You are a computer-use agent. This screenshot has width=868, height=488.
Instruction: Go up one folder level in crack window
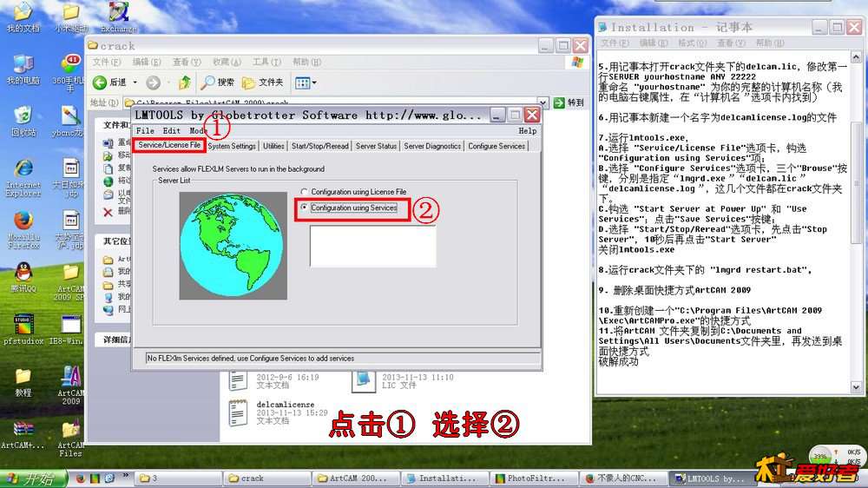(184, 82)
